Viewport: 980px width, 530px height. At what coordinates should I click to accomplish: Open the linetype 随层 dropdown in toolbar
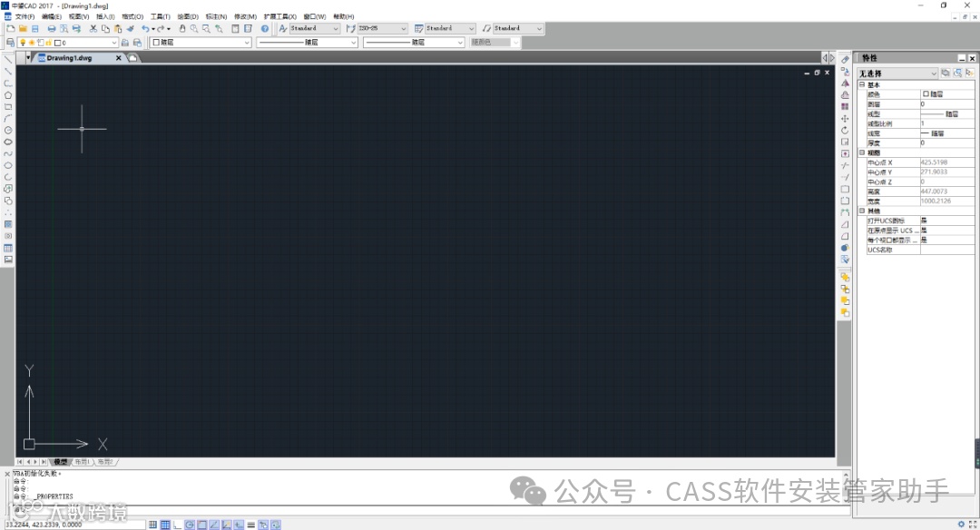pyautogui.click(x=307, y=43)
